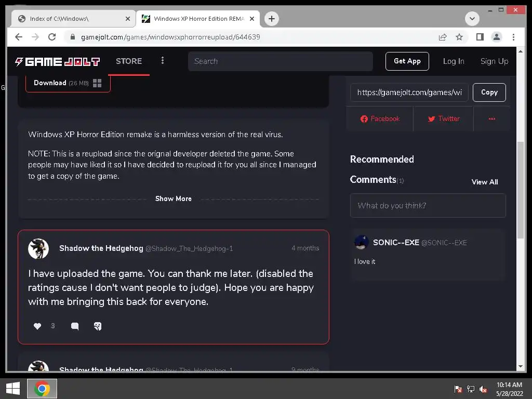Screen dimensions: 532x399
Task: Open the Windows Start menu
Action: click(13, 389)
